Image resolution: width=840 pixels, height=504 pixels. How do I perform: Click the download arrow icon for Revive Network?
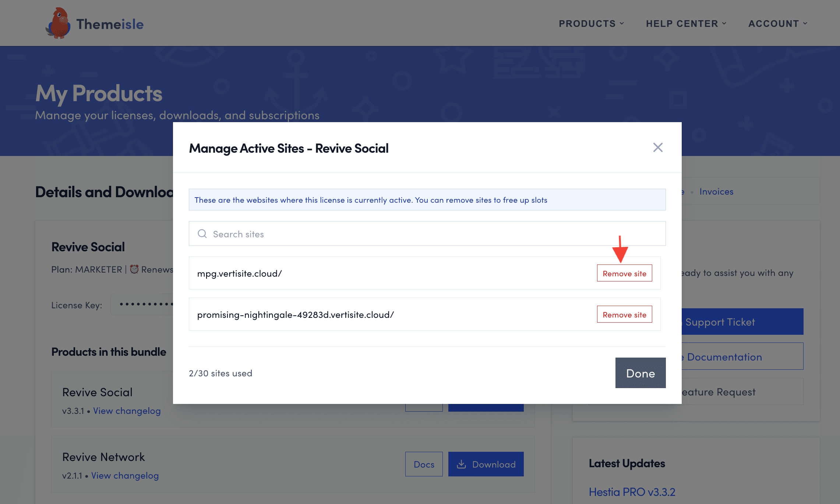461,464
